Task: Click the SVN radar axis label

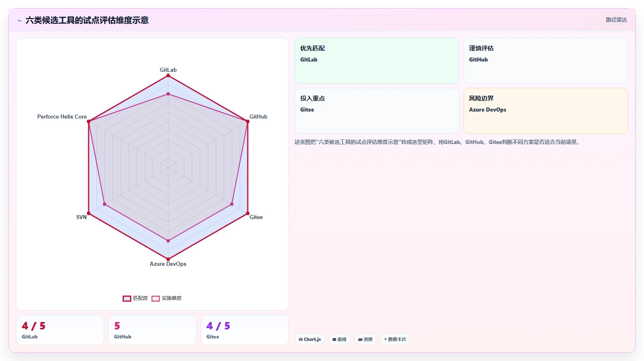Action: [82, 217]
